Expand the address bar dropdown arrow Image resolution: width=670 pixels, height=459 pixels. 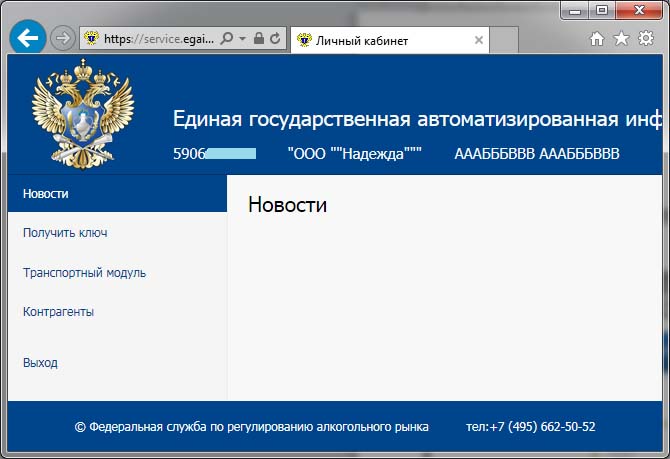[242, 39]
